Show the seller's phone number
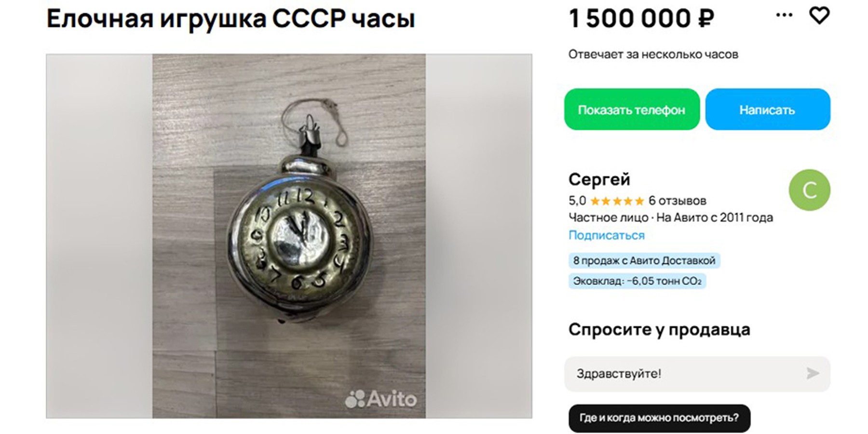Image resolution: width=868 pixels, height=434 pixels. coord(632,109)
